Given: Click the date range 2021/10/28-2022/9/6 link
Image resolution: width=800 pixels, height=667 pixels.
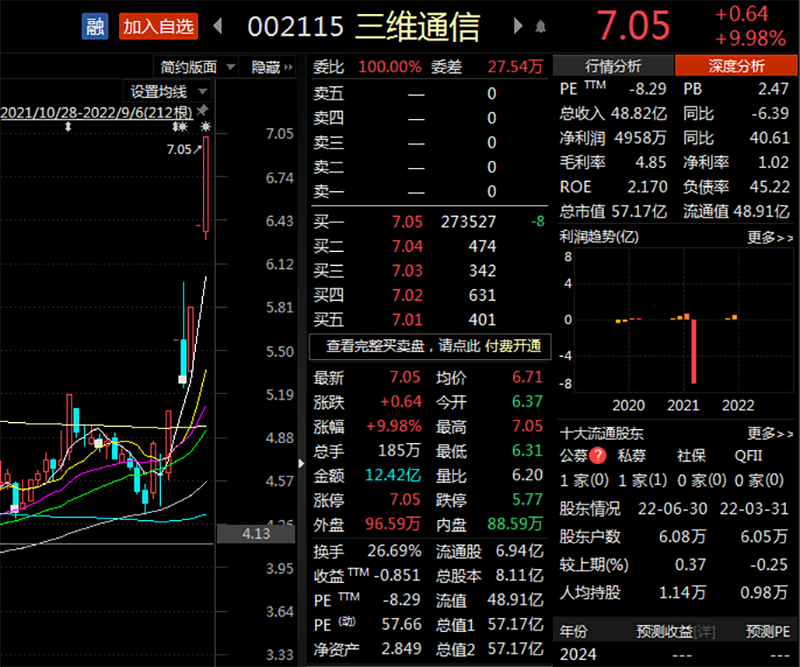Looking at the screenshot, I should [x=96, y=112].
